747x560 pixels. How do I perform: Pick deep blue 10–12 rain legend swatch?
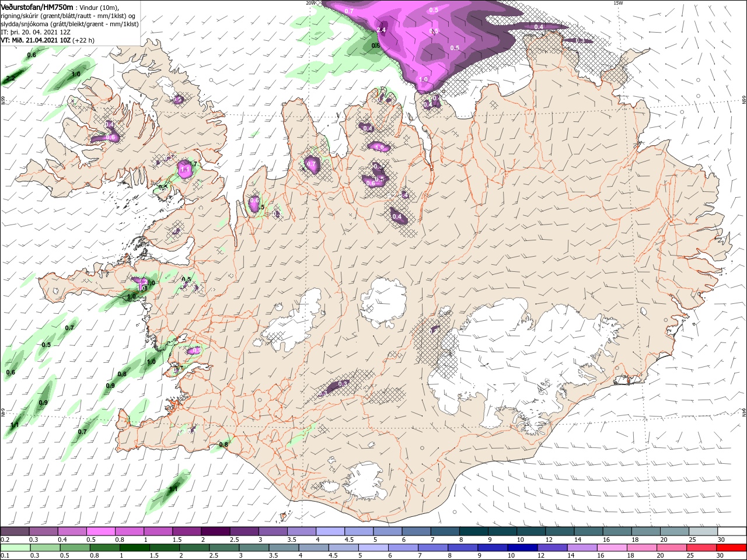coord(523,547)
